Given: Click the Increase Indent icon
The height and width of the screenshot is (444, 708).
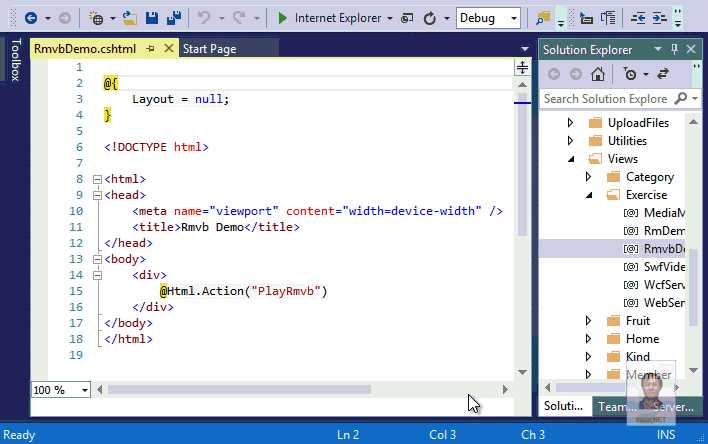Looking at the screenshot, I should (660, 18).
